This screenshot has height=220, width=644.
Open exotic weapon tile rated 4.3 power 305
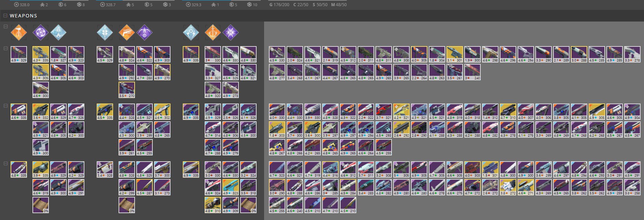pyautogui.click(x=41, y=72)
